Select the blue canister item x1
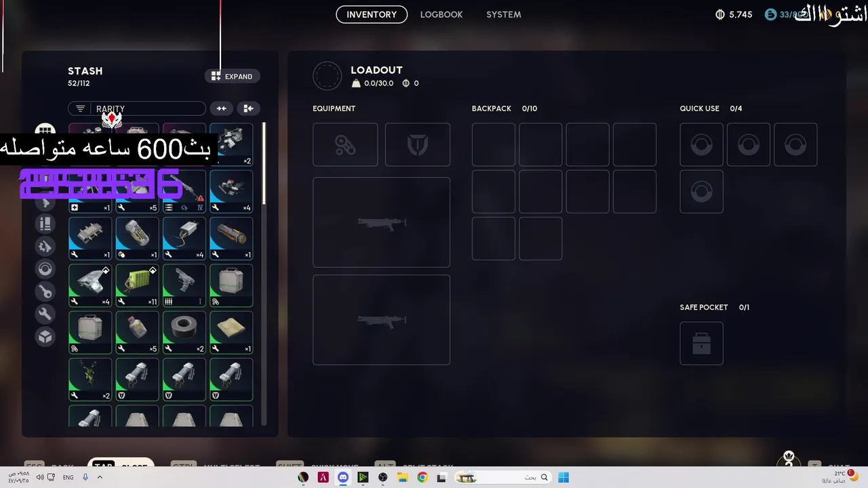 [x=137, y=238]
